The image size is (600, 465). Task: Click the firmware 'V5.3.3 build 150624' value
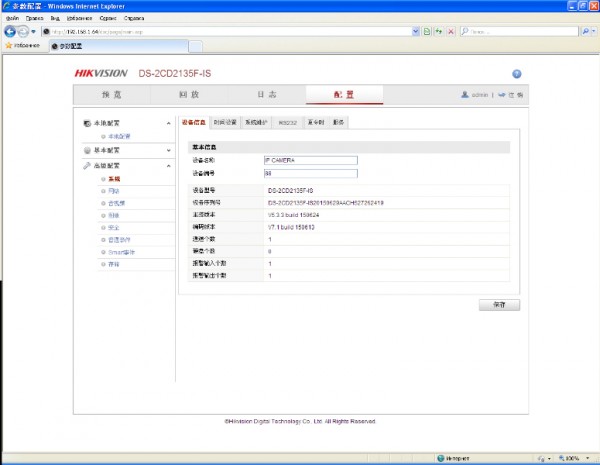[293, 215]
